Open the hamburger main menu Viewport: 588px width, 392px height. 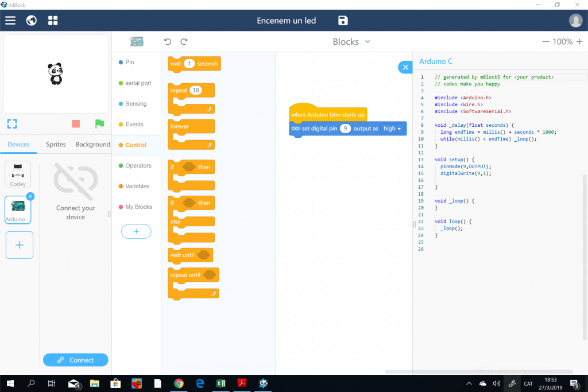(10, 21)
